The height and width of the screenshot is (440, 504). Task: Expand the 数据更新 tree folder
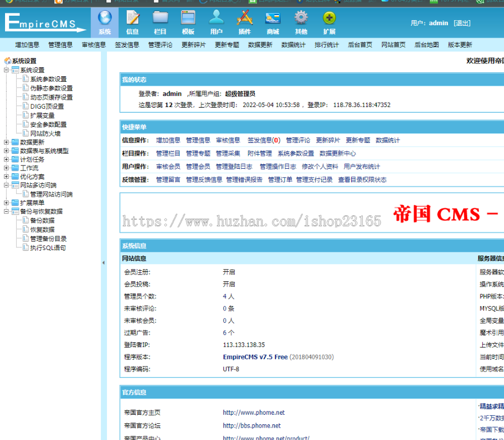pyautogui.click(x=6, y=142)
